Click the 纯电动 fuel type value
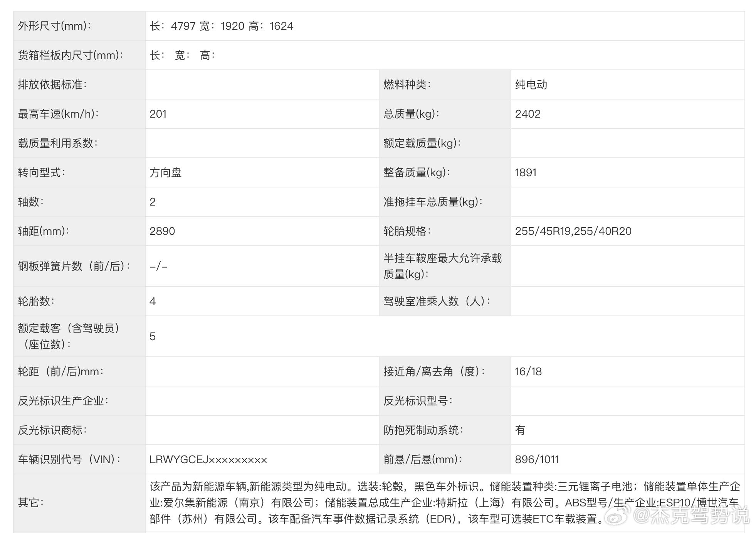Screen dimensions: 756x533 [x=531, y=84]
